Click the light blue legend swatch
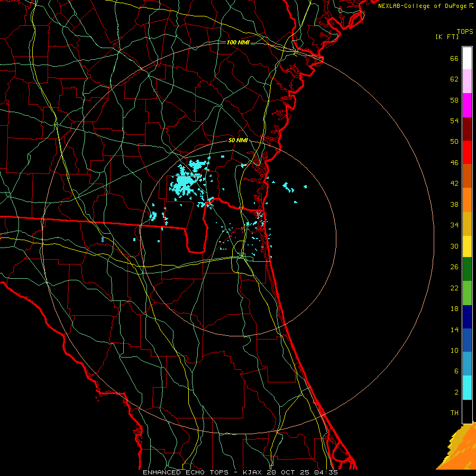This screenshot has height=476, width=476. 467,364
